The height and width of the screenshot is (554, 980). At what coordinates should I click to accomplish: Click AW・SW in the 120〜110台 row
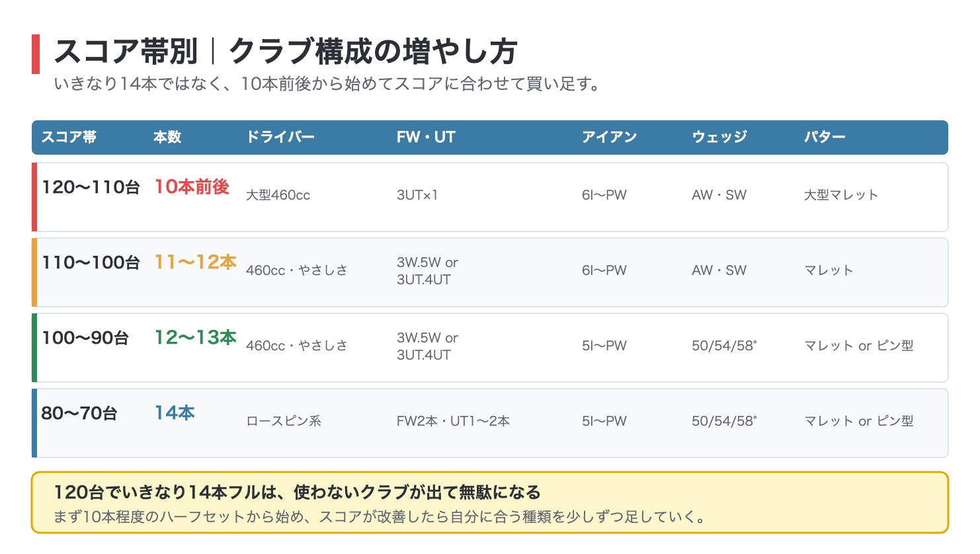tap(719, 195)
